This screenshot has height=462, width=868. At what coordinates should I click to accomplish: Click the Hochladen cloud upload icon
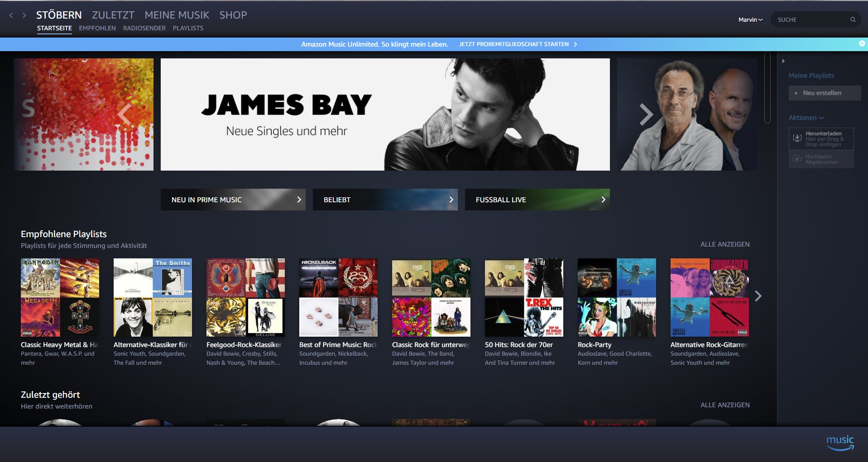797,158
